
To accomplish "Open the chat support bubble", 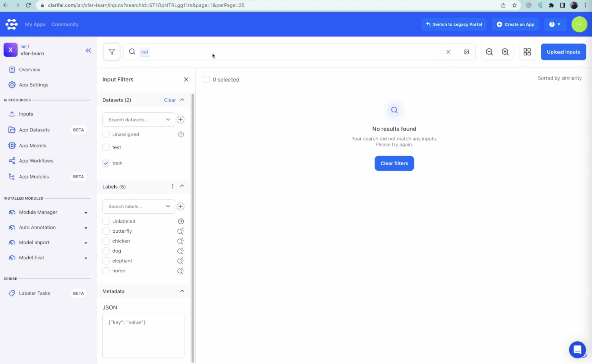I will 577,349.
